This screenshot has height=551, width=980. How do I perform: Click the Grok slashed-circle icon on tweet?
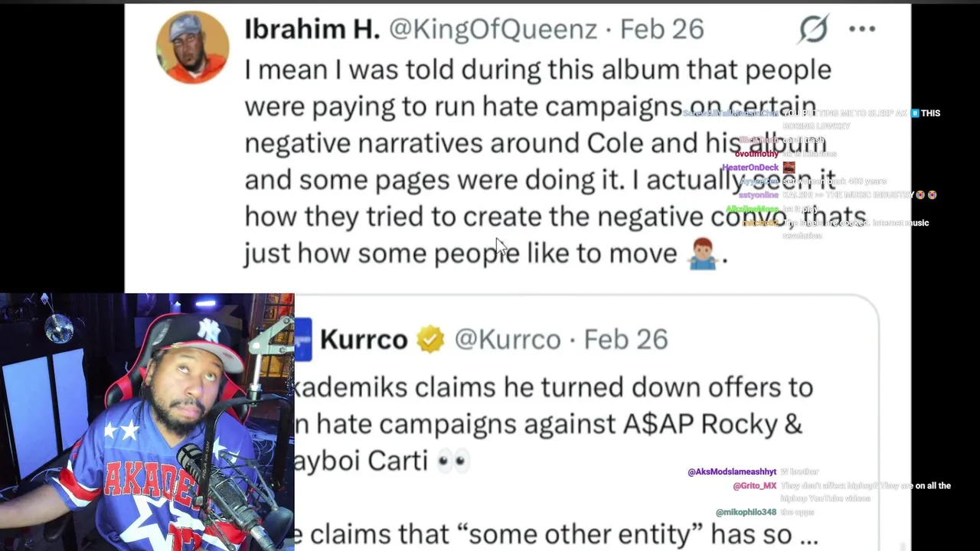click(813, 29)
